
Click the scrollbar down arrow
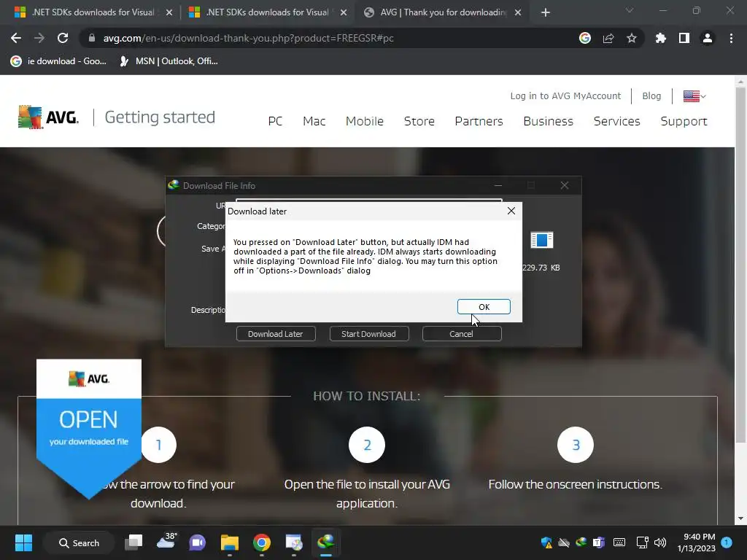(740, 518)
